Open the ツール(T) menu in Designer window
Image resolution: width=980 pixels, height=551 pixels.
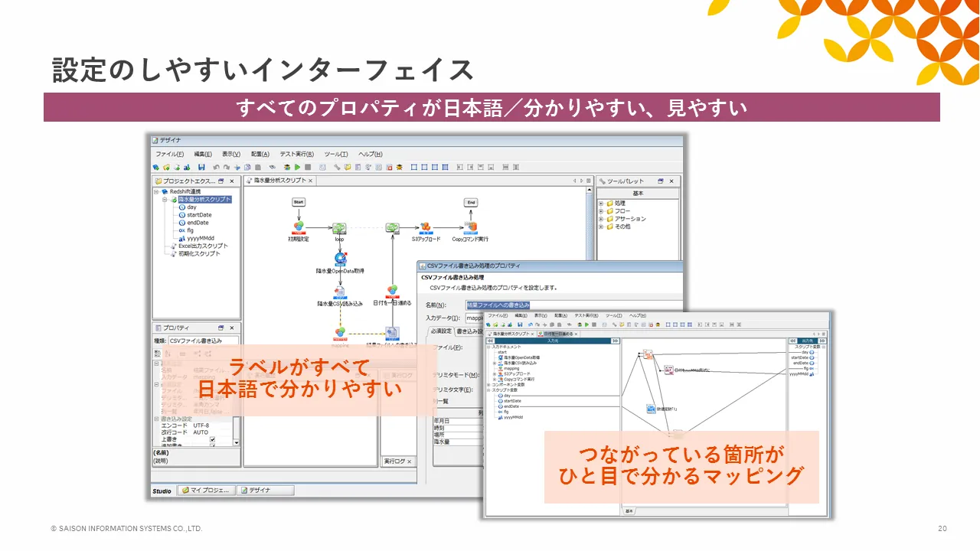(336, 154)
